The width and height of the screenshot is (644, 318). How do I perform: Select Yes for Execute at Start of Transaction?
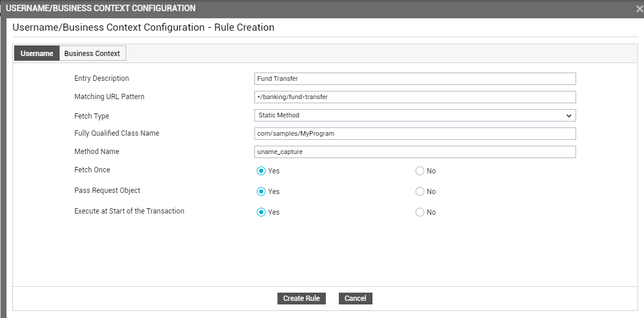pos(261,212)
